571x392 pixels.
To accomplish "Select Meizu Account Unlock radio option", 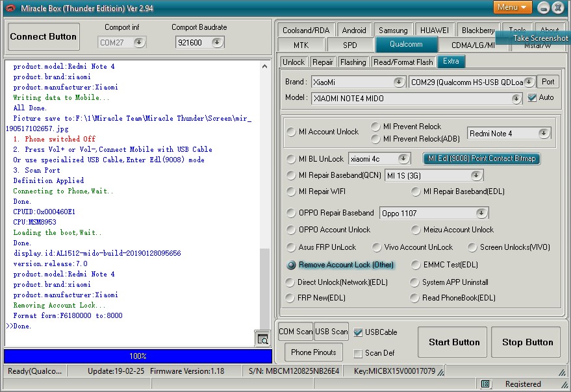I will [x=416, y=230].
